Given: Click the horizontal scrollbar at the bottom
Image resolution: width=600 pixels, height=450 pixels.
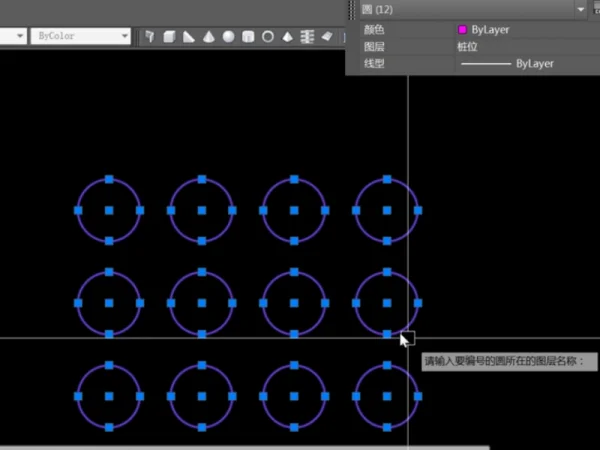Looking at the screenshot, I should tap(245, 447).
